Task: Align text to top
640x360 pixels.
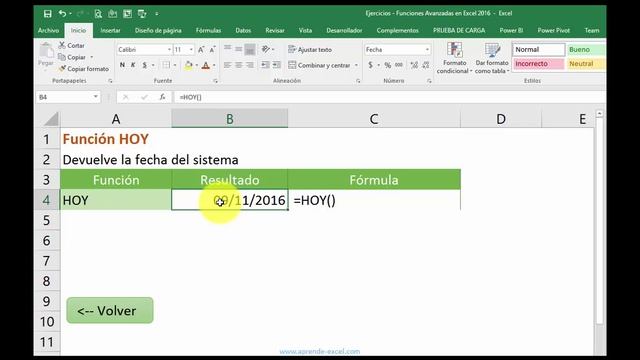Action: [228, 49]
